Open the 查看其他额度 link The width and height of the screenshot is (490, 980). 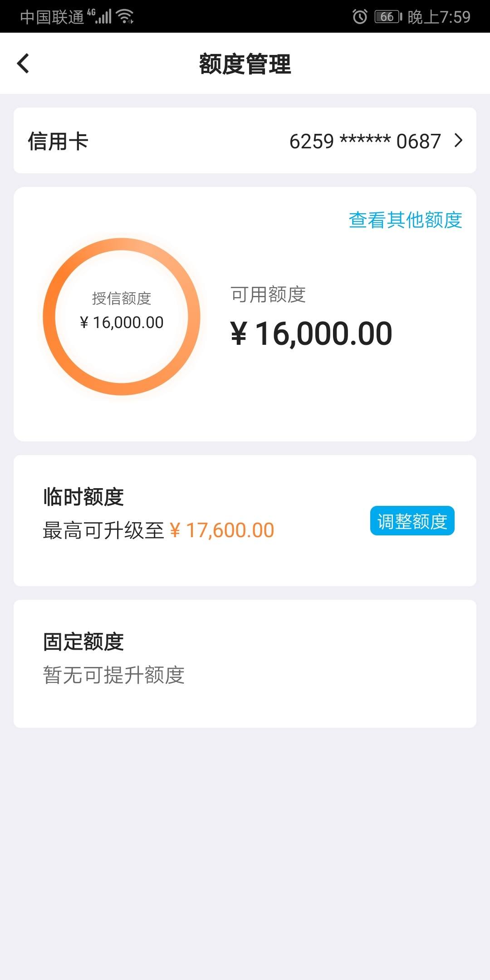tap(405, 220)
